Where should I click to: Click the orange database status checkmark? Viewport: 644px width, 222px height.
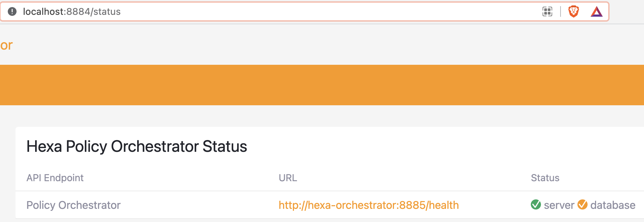[582, 204]
